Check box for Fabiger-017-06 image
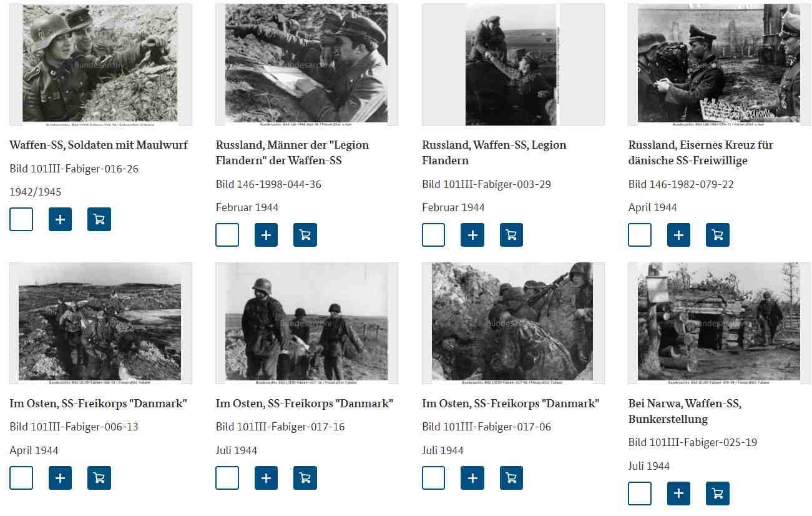Screen dimensions: 812x516 434,478
